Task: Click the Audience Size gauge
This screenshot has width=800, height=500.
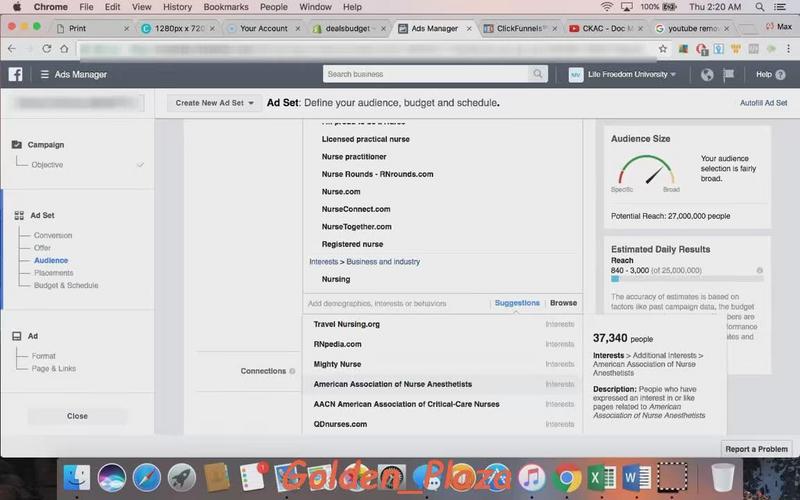Action: (646, 170)
